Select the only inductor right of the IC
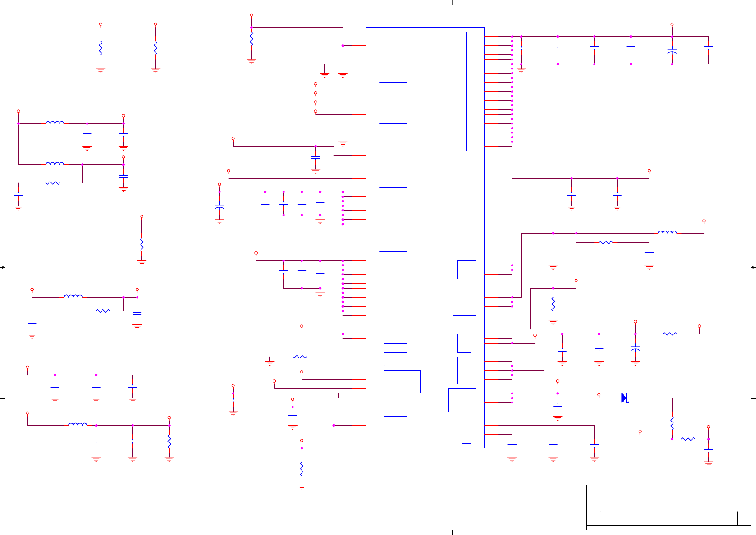 click(x=667, y=232)
